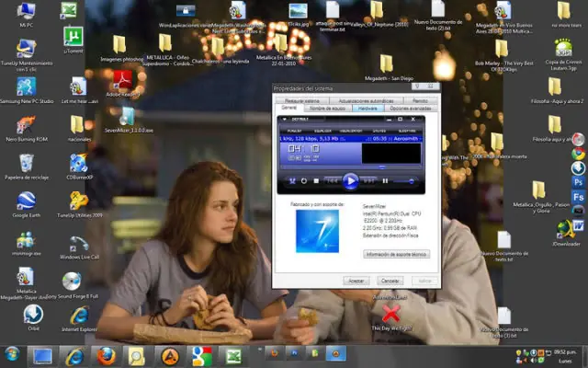
Task: Open the Metallica En Buenos Aires 22-01-2010 folder
Action: pos(281,43)
